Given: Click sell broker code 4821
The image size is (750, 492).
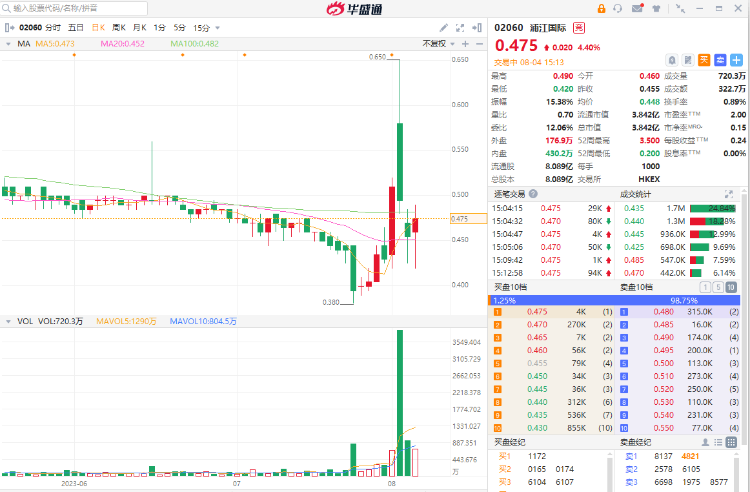Looking at the screenshot, I should (x=690, y=456).
